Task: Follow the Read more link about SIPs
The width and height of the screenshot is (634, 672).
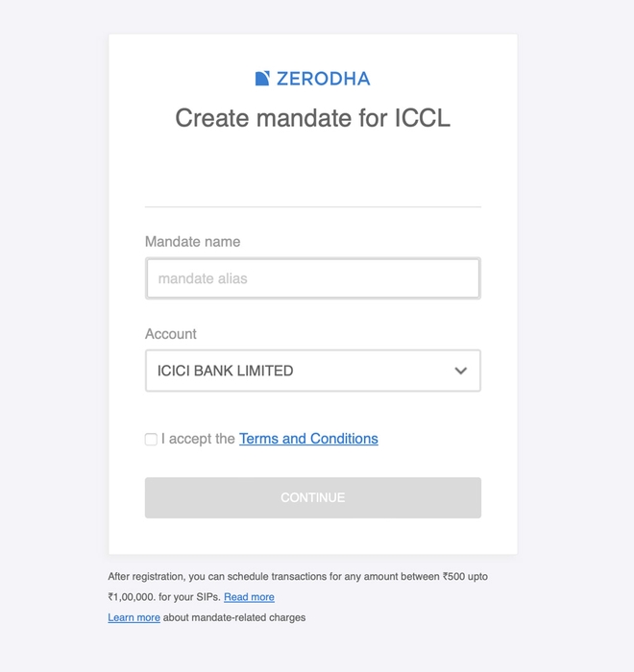Action: click(x=249, y=597)
